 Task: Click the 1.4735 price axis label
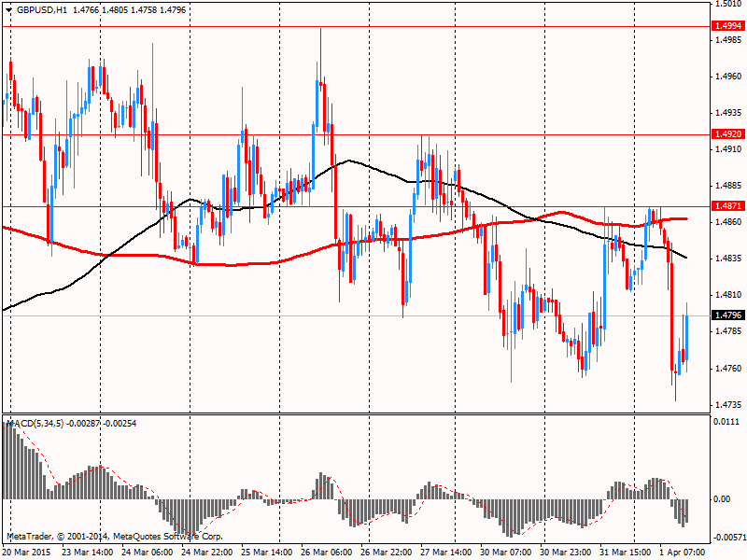coord(728,405)
